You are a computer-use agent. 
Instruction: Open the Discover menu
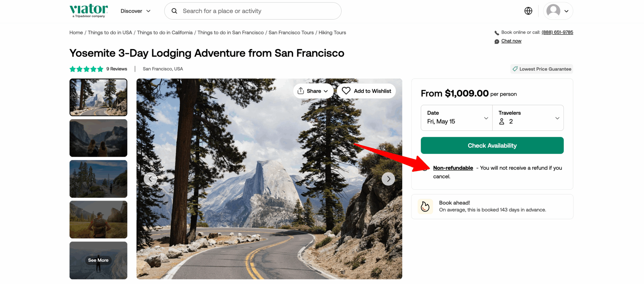pos(135,11)
